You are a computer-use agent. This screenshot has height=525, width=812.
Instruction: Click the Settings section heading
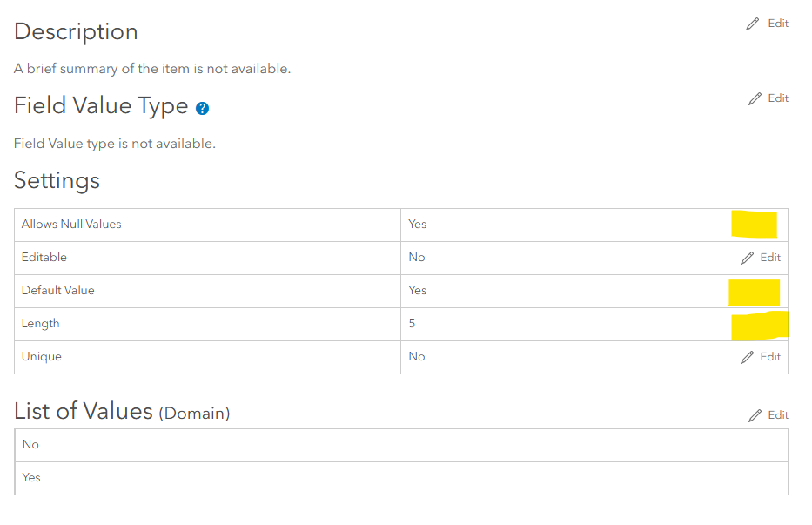[x=56, y=180]
